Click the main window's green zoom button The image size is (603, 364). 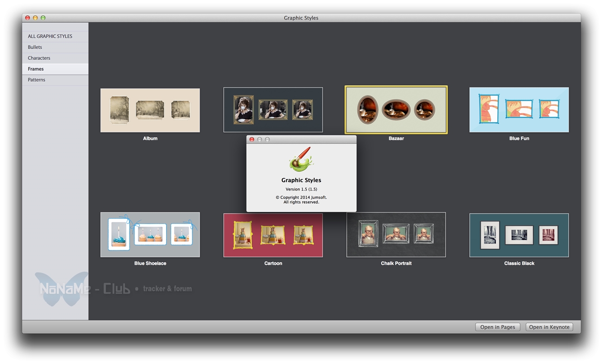pos(43,18)
